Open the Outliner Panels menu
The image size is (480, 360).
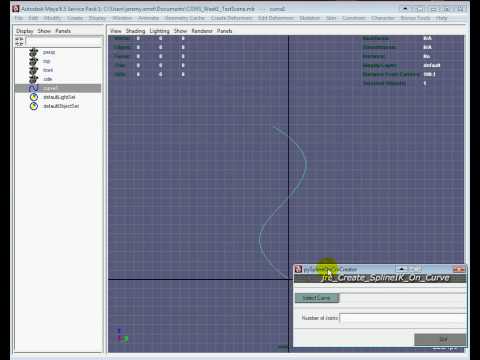[x=63, y=31]
